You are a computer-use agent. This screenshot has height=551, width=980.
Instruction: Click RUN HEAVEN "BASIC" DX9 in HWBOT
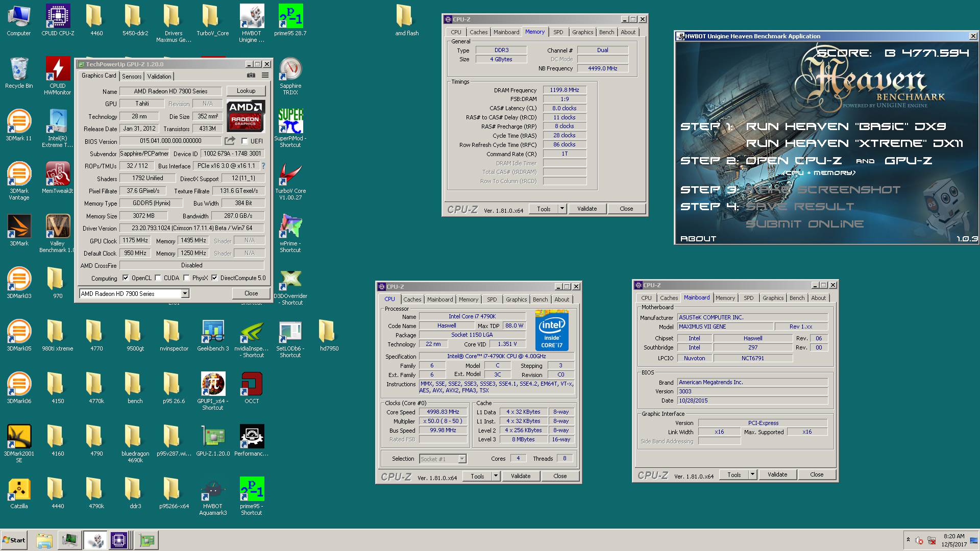click(846, 126)
